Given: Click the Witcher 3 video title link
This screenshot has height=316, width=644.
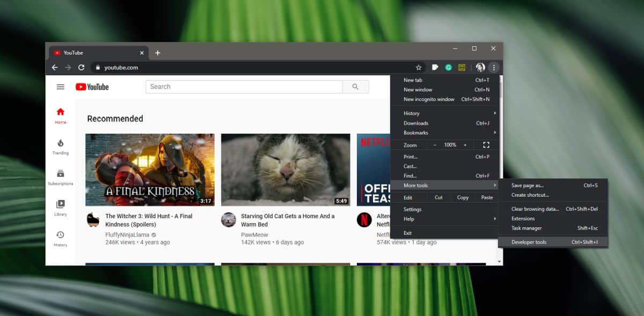Looking at the screenshot, I should pyautogui.click(x=149, y=220).
